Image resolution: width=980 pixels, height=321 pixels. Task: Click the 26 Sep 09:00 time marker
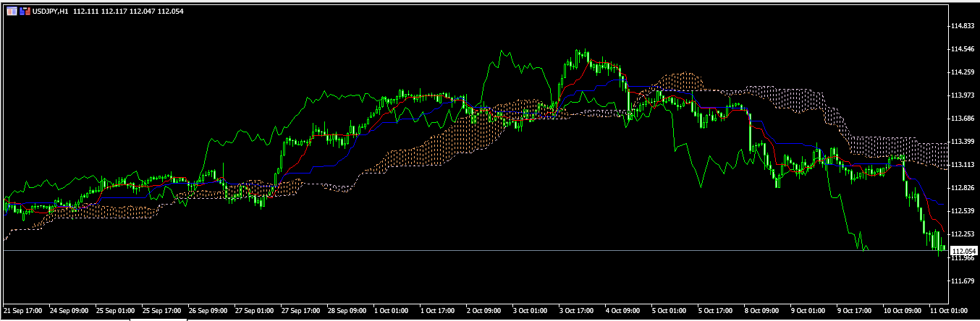pos(208,310)
